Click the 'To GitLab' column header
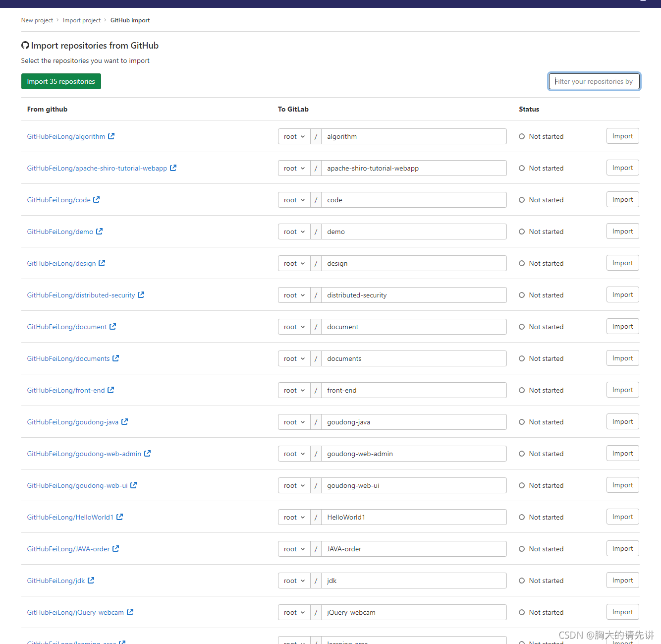This screenshot has height=644, width=661. point(293,109)
